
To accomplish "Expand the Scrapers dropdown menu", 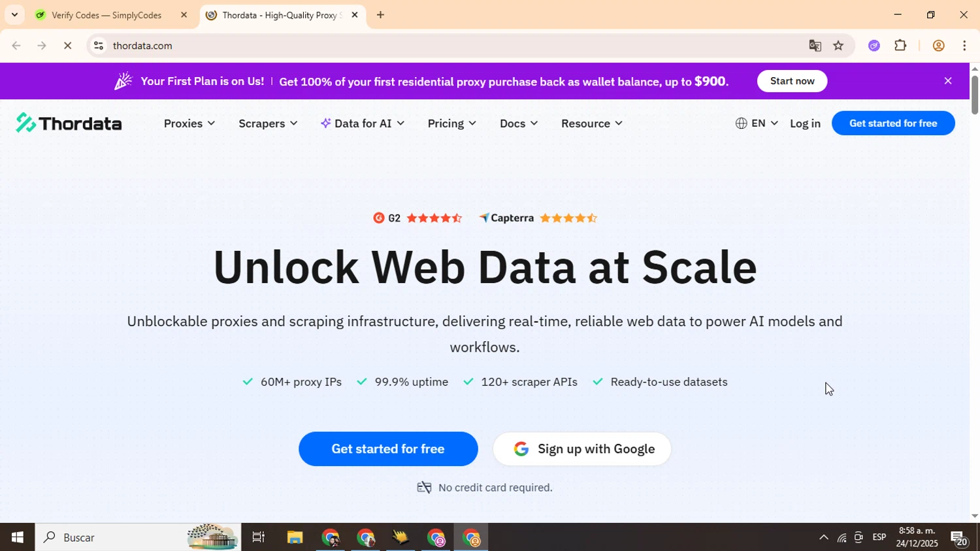I will click(268, 124).
